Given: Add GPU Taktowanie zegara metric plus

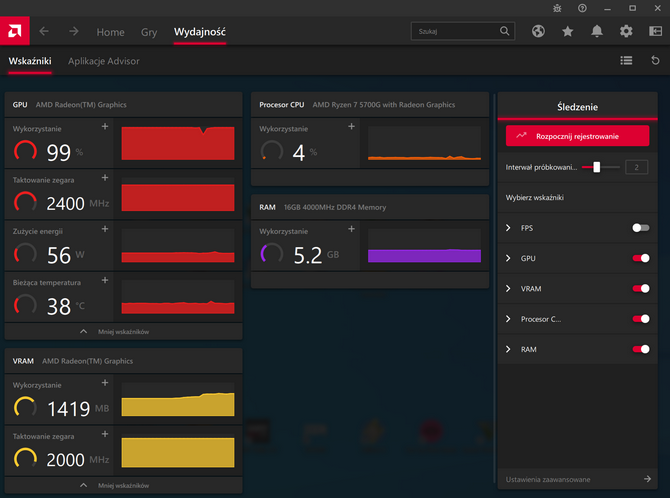Looking at the screenshot, I should pyautogui.click(x=105, y=178).
